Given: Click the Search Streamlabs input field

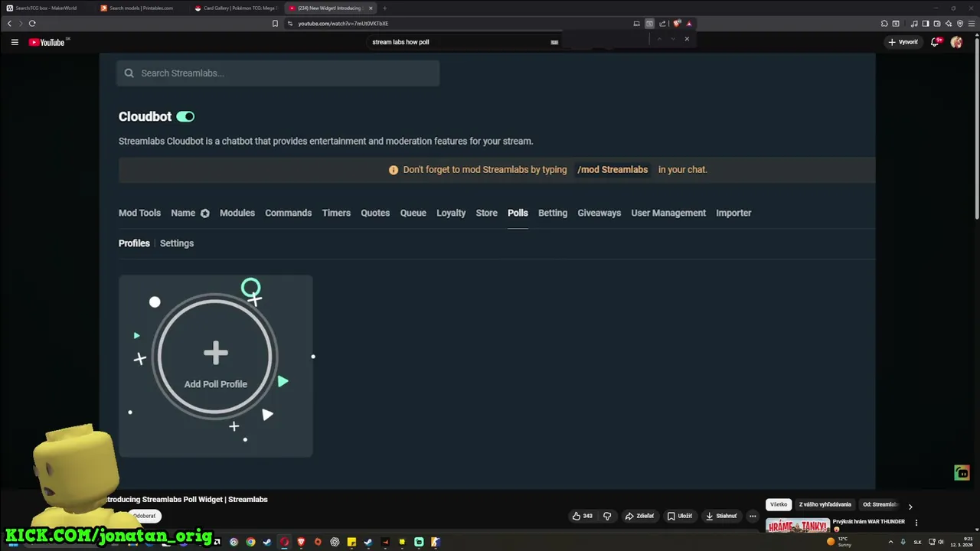Looking at the screenshot, I should pos(278,73).
